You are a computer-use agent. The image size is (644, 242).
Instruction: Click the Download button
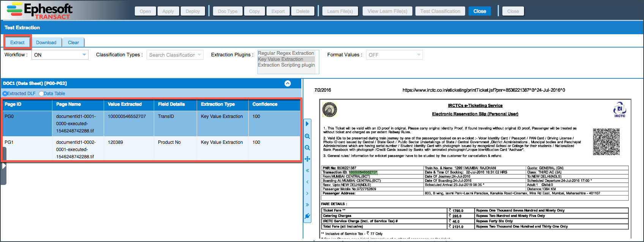46,42
